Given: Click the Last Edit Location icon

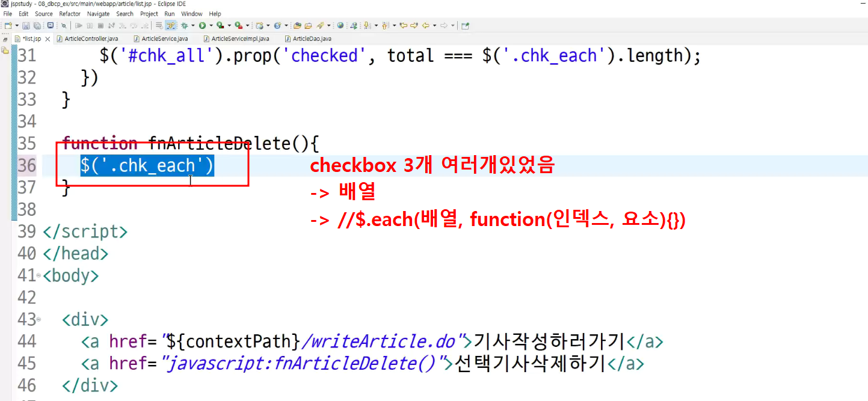Looking at the screenshot, I should coord(404,25).
